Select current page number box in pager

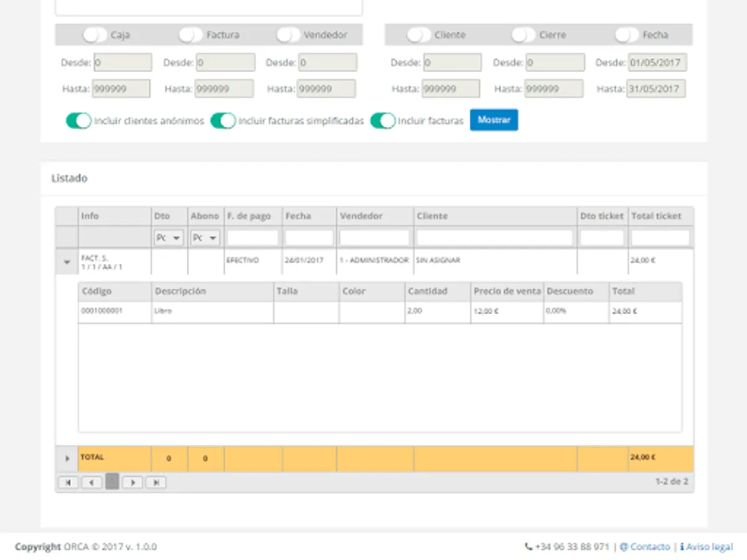(x=112, y=482)
